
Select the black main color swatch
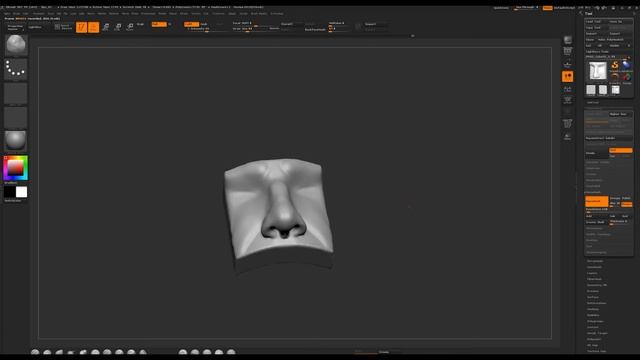(10, 192)
